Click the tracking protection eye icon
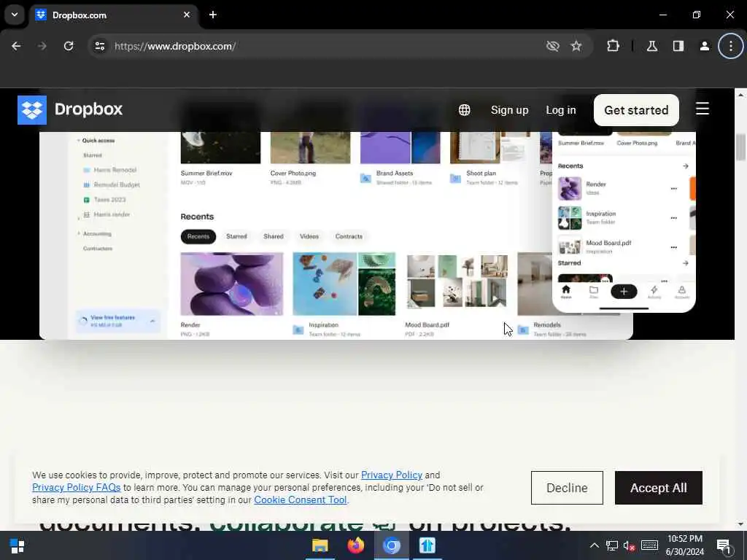 point(553,46)
